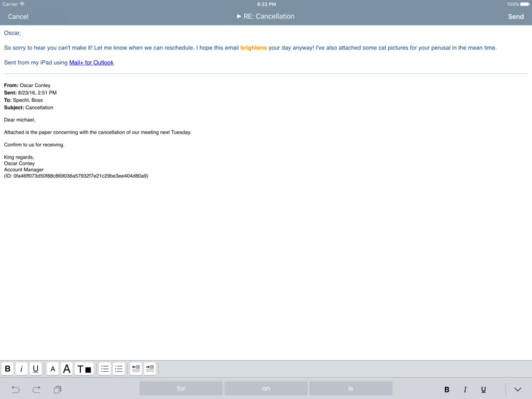Send the RE: Cancellation email
Screen dimensions: 532x399
tap(516, 16)
